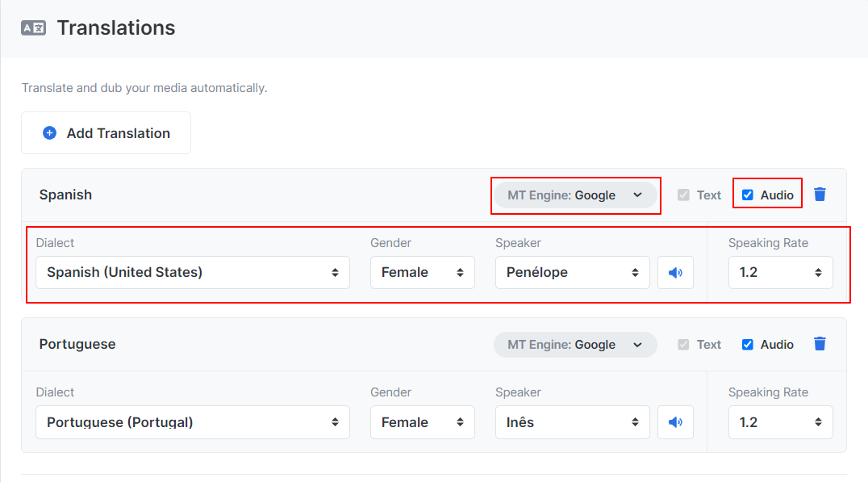Adjust the Portuguese Speaking Rate 1.2 selector
This screenshot has height=482, width=868.
click(x=781, y=422)
